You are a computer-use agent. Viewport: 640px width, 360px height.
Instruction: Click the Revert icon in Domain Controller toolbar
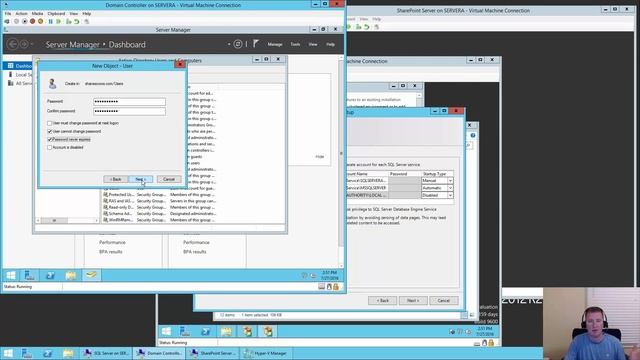[77, 21]
